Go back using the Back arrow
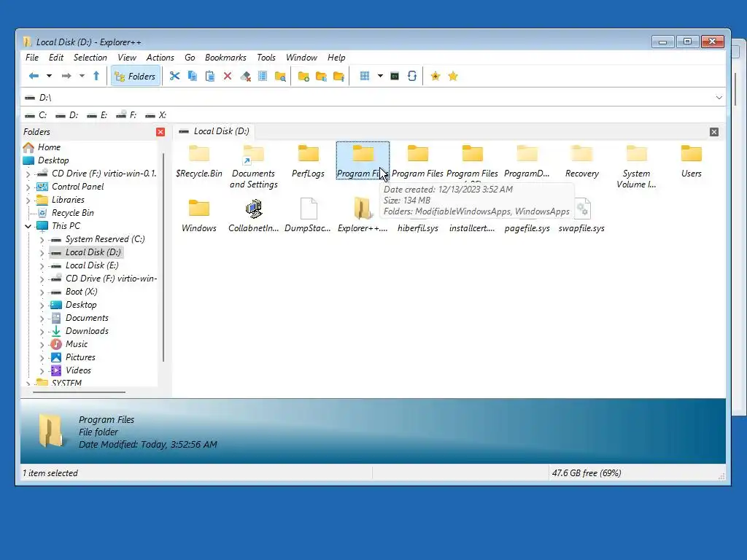 pos(34,76)
